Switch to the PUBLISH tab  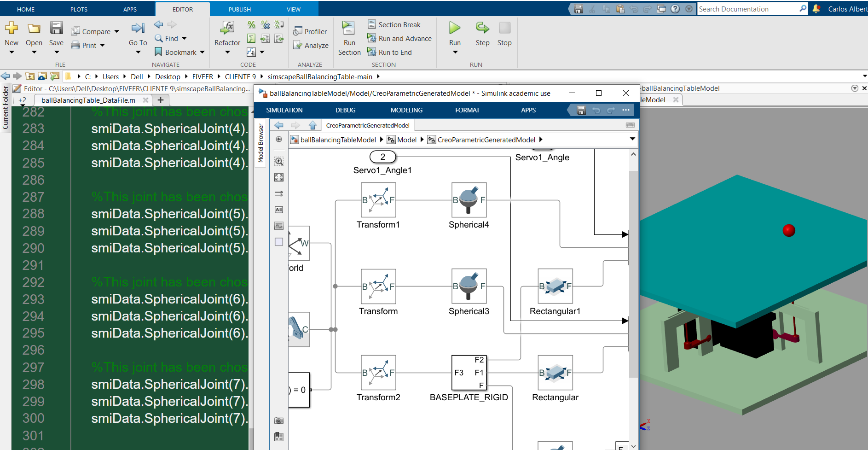coord(240,9)
